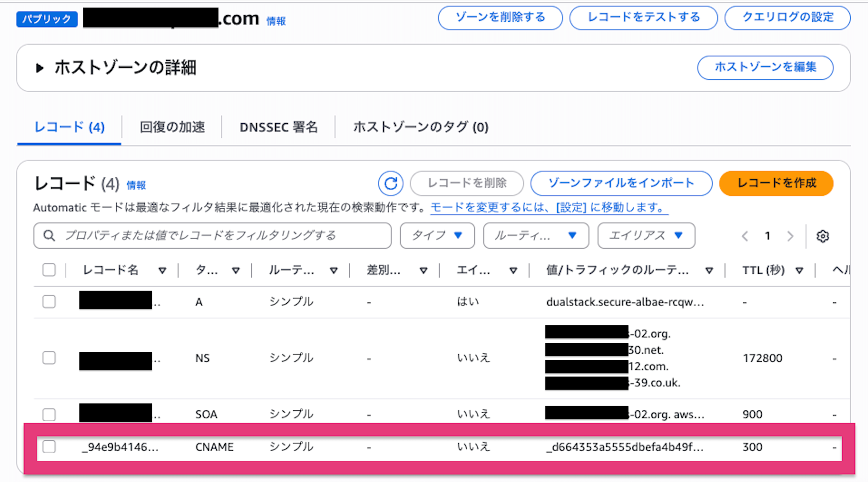868x482 pixels.
Task: Sort by TTL (秒) column arrow
Action: pos(799,271)
